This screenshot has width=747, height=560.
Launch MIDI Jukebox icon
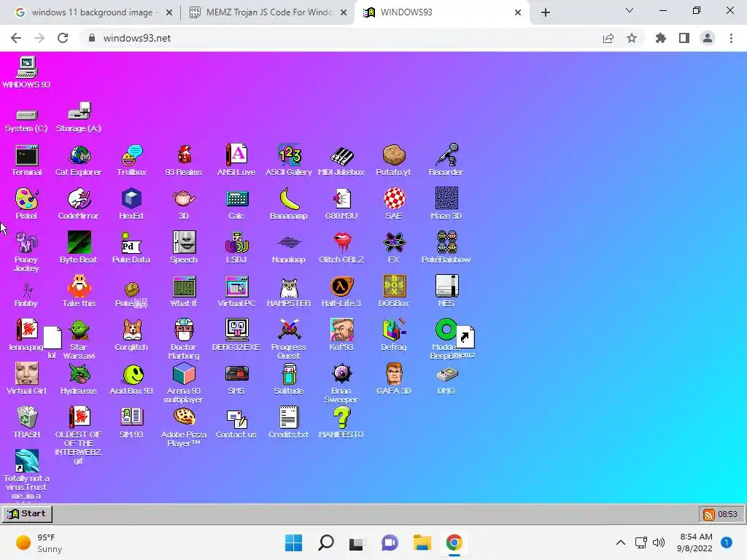tap(341, 160)
